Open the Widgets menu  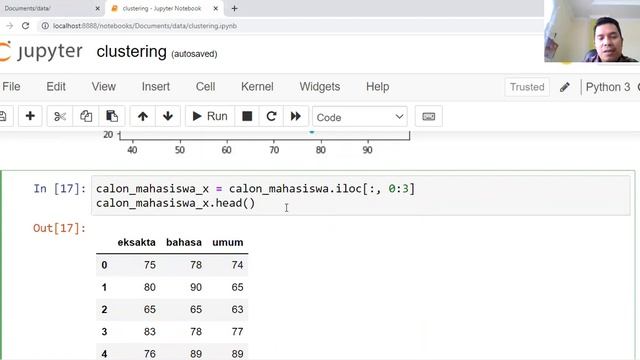[320, 87]
